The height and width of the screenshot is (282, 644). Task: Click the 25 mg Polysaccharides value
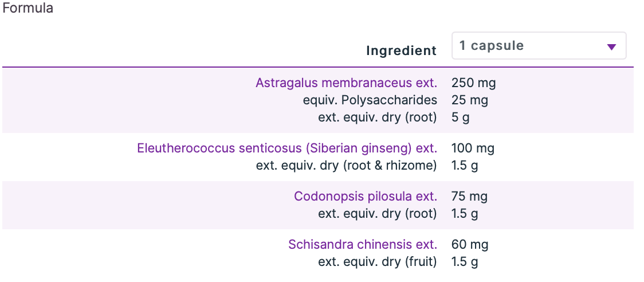[x=470, y=100]
